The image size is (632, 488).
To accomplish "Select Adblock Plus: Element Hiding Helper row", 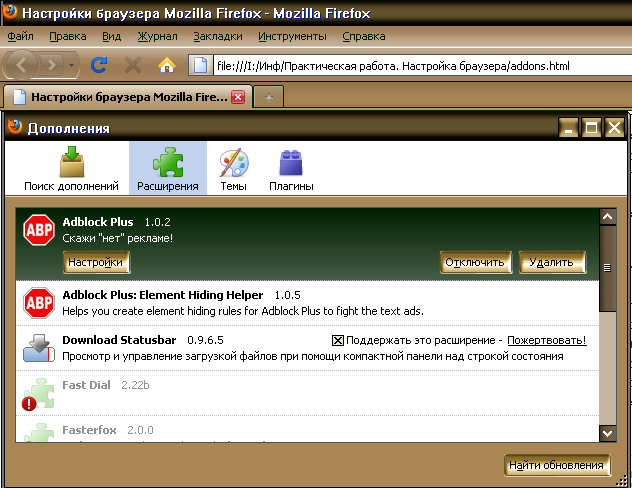I will pos(308,303).
